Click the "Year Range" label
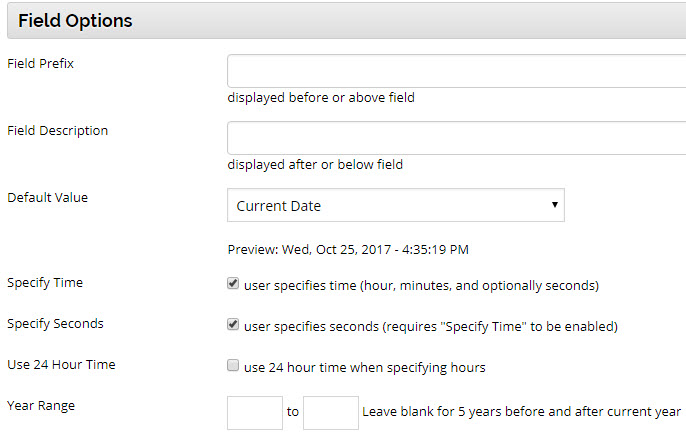This screenshot has height=440, width=686. [41, 406]
